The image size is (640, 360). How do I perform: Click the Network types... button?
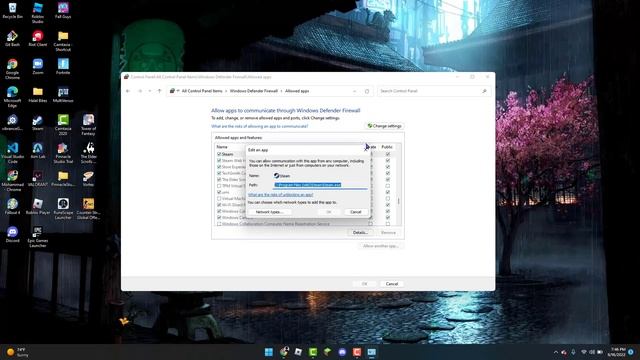269,212
